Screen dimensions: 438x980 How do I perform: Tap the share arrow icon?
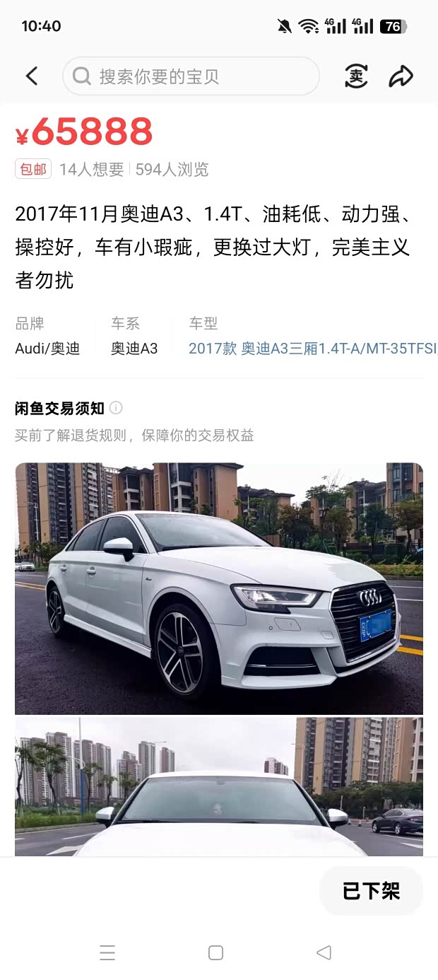(x=401, y=76)
